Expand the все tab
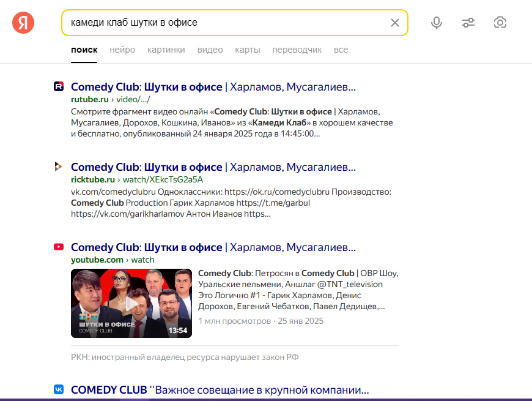The width and height of the screenshot is (532, 401). [341, 50]
